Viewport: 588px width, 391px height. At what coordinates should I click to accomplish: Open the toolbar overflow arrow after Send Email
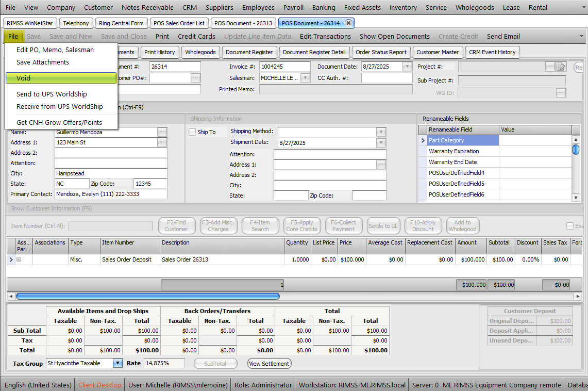[581, 37]
